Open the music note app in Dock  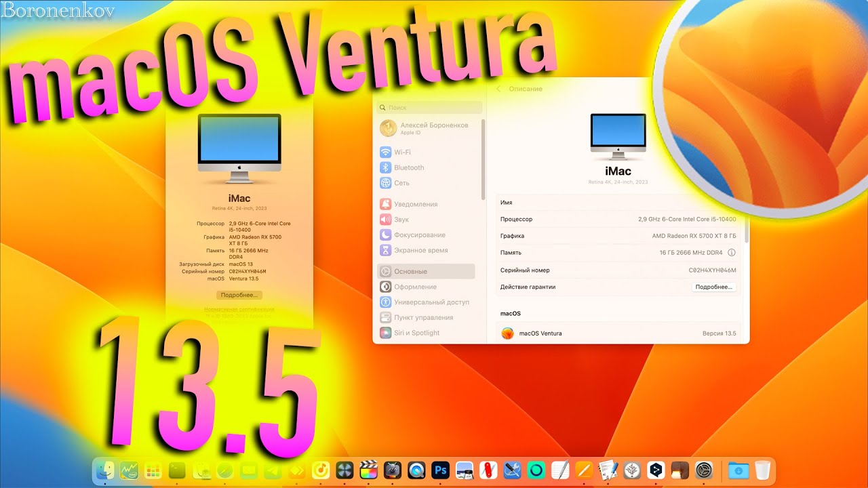click(321, 469)
